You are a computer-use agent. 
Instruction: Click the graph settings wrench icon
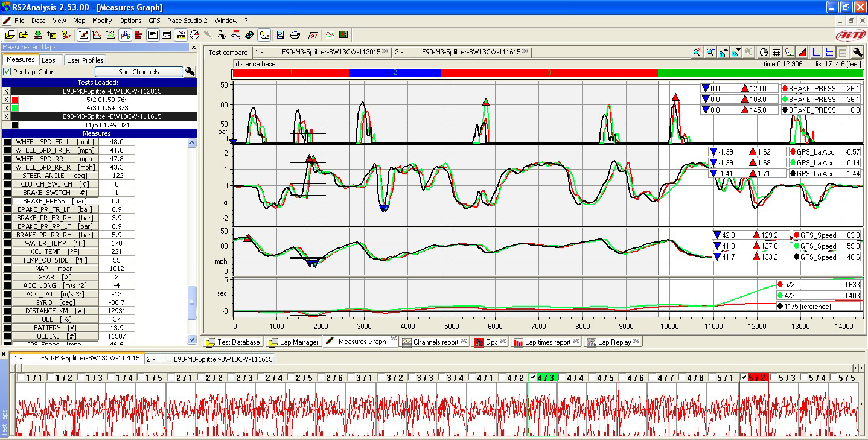pos(858,53)
